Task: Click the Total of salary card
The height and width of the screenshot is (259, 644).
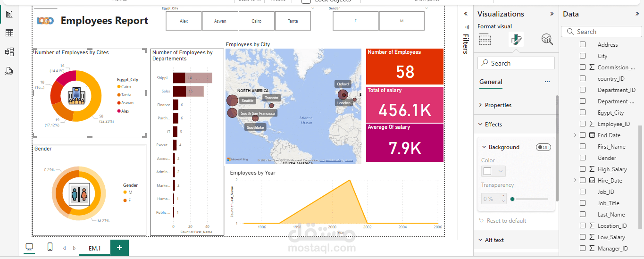Action: pos(405,104)
